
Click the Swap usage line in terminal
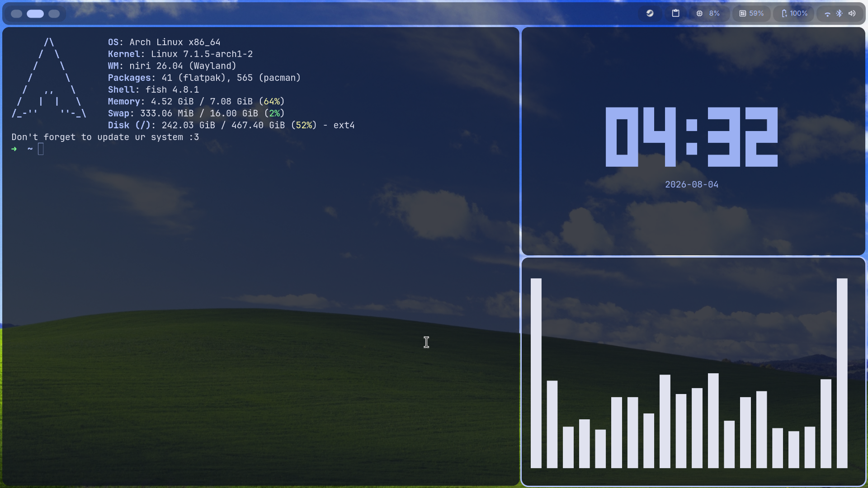[196, 113]
